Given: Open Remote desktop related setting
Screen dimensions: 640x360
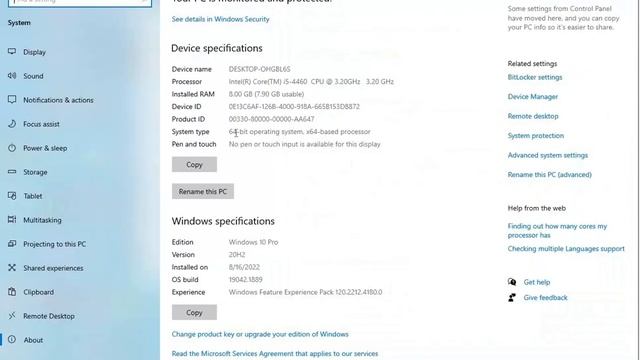Looking at the screenshot, I should 533,116.
